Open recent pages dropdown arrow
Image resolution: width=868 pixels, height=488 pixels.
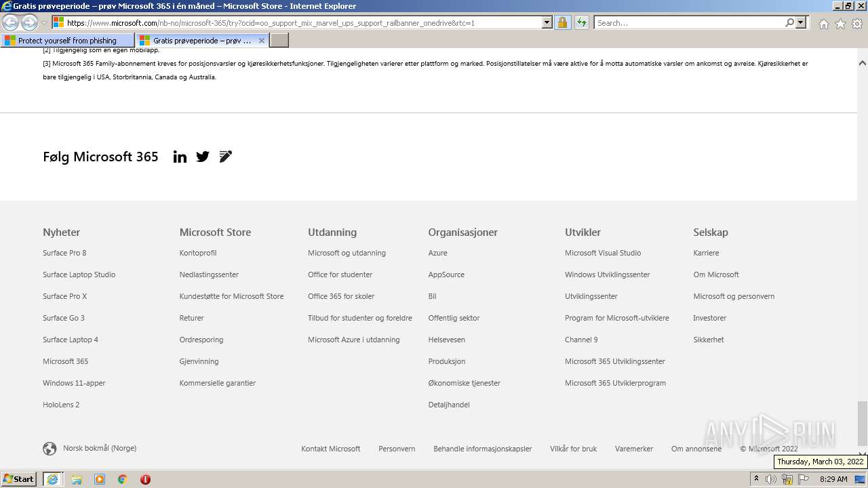pos(45,23)
